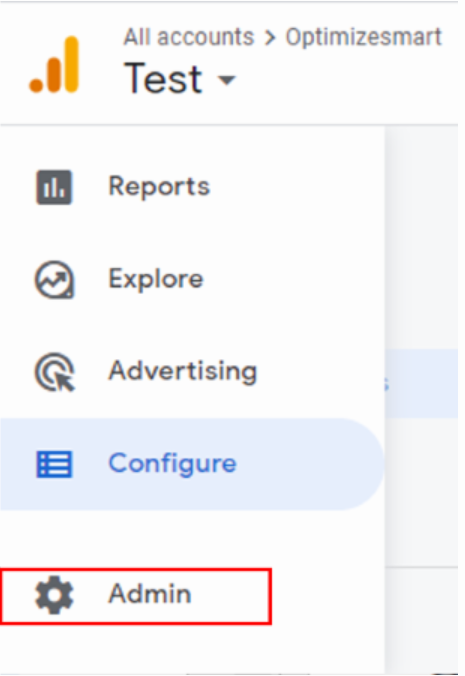Viewport: 465px width, 676px height.
Task: Click the breadcrumb chevron after All accounts
Action: pyautogui.click(x=270, y=38)
